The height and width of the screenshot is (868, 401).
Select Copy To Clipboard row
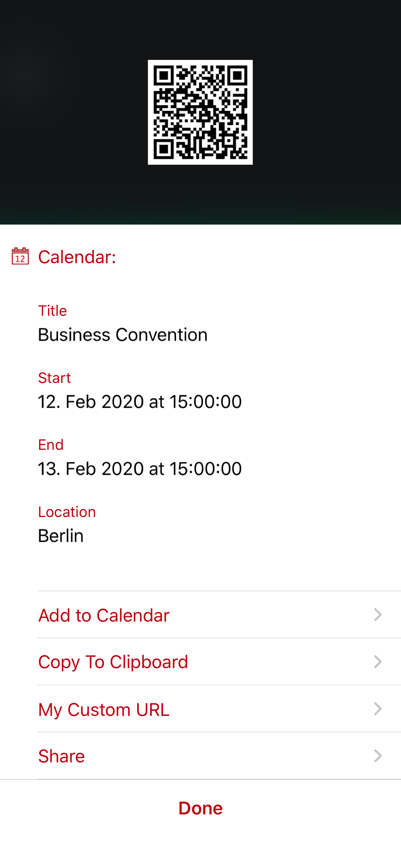click(x=113, y=662)
